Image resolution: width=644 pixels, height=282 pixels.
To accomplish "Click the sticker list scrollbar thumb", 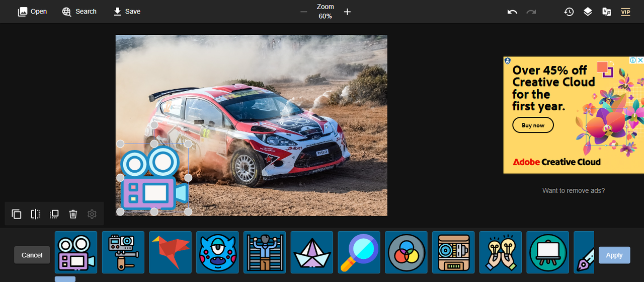I will click(x=65, y=279).
